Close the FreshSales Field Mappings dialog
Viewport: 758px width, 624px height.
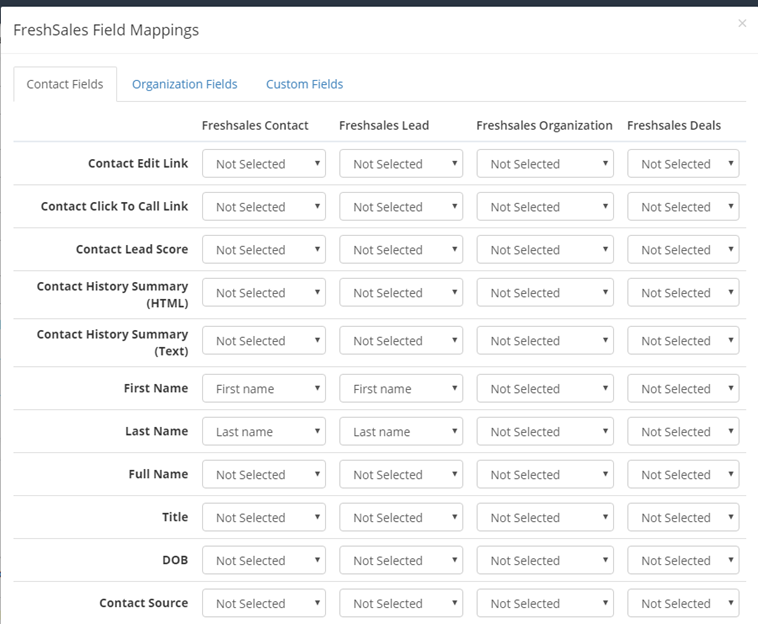point(742,23)
